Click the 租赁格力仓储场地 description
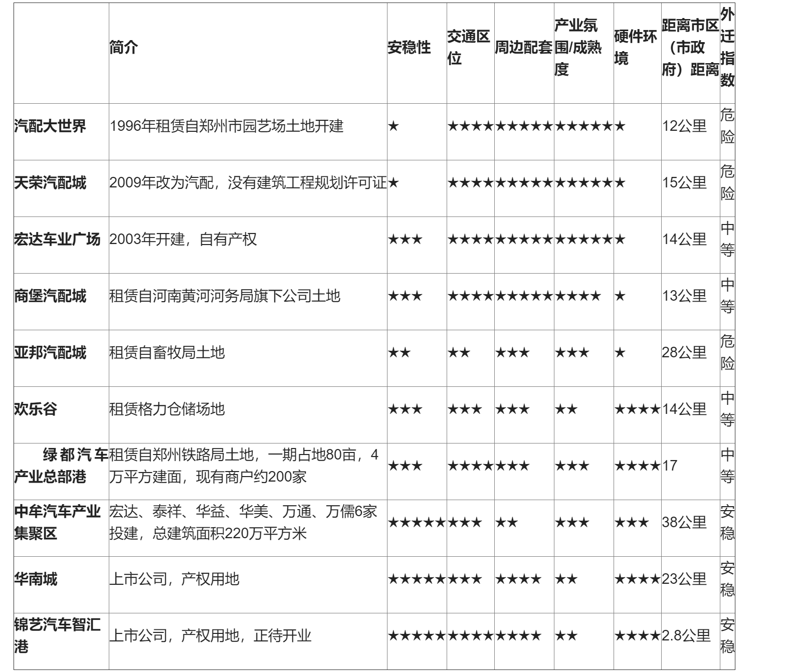Image resolution: width=785 pixels, height=672 pixels. 167,409
